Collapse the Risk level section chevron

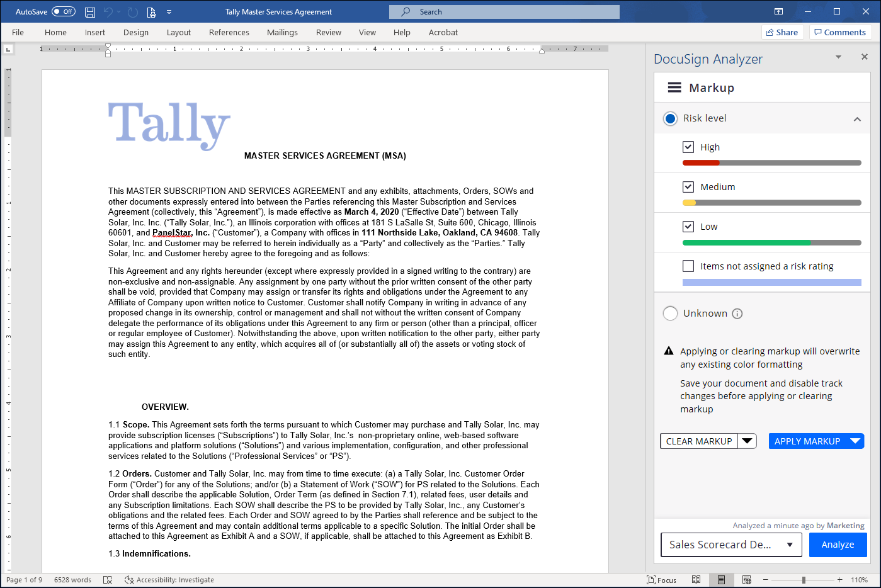[x=857, y=119]
